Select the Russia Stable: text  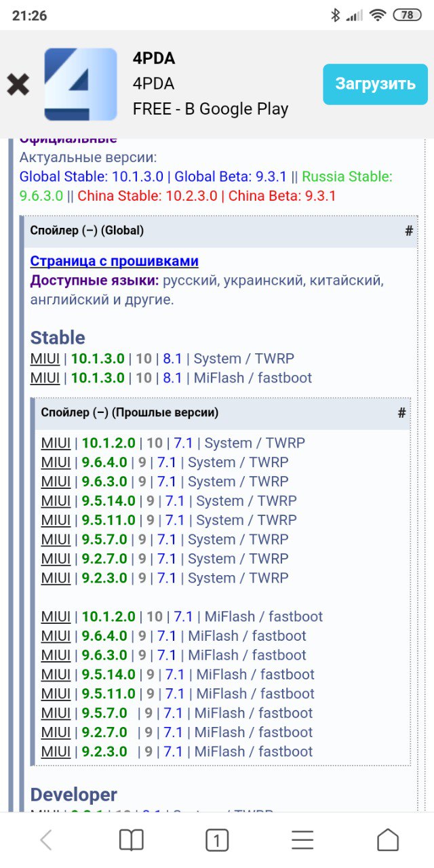pos(347,177)
